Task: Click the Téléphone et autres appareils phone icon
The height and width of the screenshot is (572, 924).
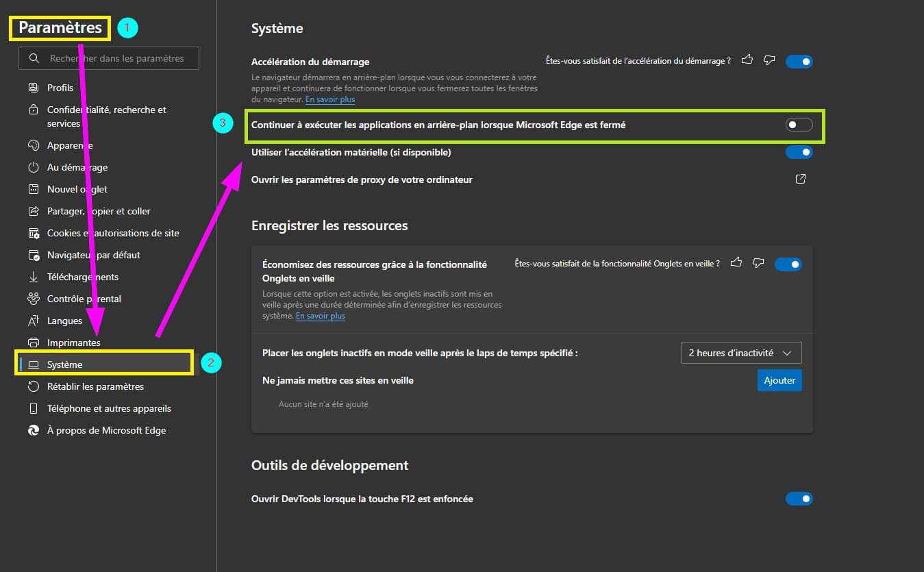Action: pos(33,408)
